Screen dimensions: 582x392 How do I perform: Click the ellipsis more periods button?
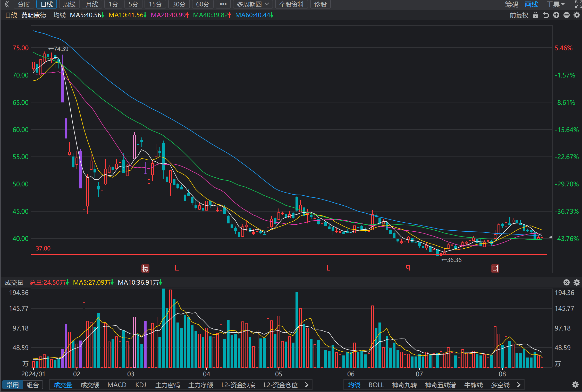point(223,4)
